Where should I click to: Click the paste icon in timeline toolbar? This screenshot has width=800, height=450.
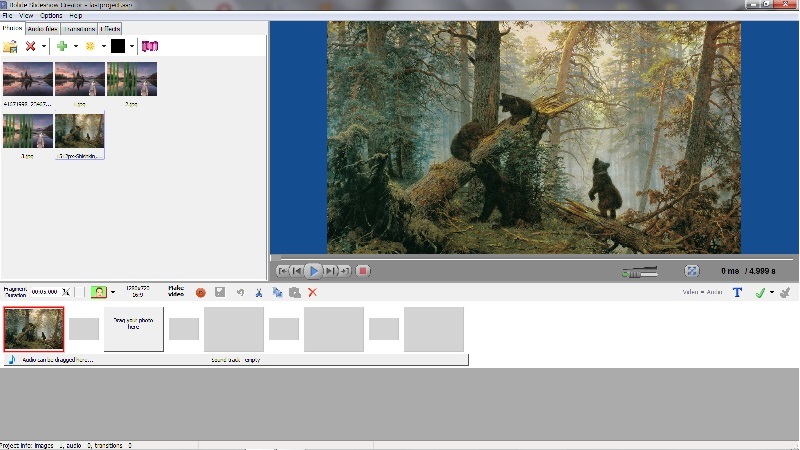[x=295, y=292]
